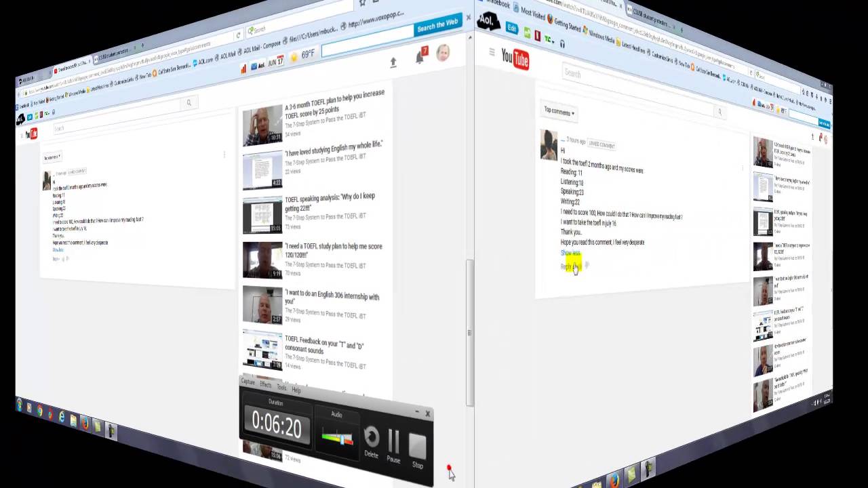The width and height of the screenshot is (868, 488).
Task: Click the orange bar-chart toolbar icon
Action: pyautogui.click(x=243, y=69)
